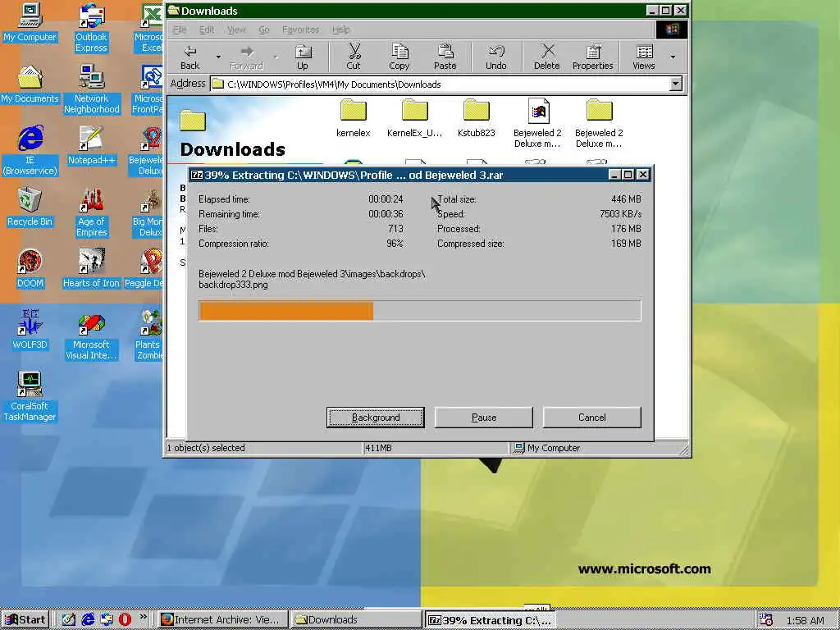Expand the Address bar dropdown
Screen dimensions: 840x630
(676, 84)
